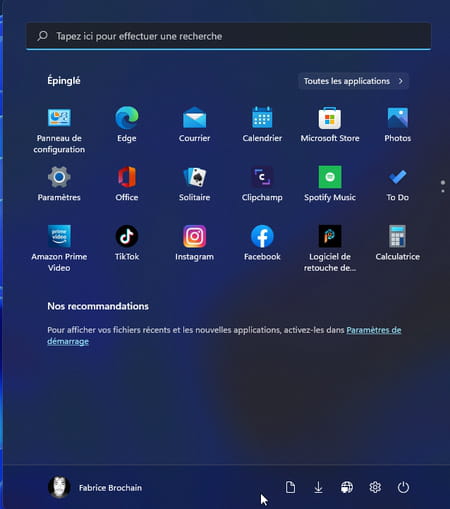Viewport: 450px width, 509px height.
Task: Open the TikTok app
Action: 127,243
